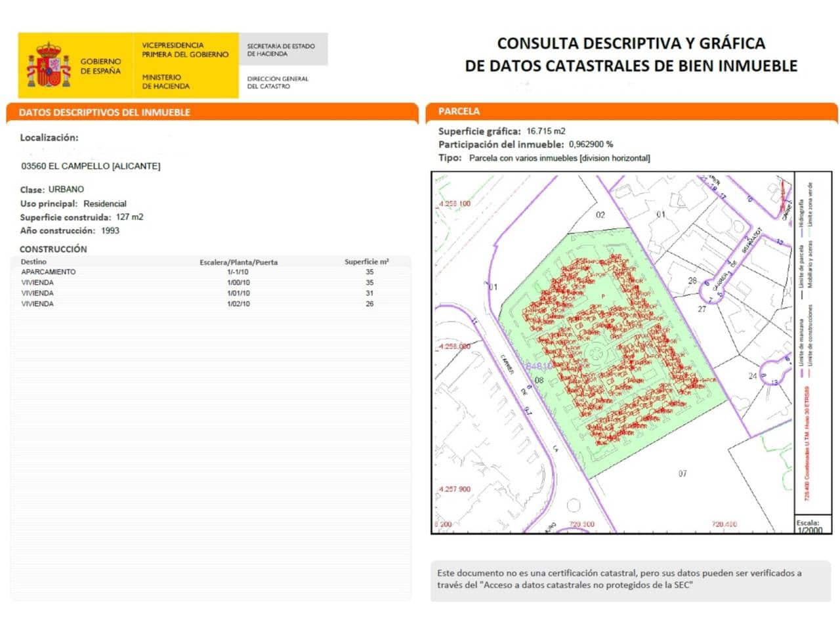Click the Dirección General del Catastro label
The height and width of the screenshot is (630, 840).
(x=277, y=82)
